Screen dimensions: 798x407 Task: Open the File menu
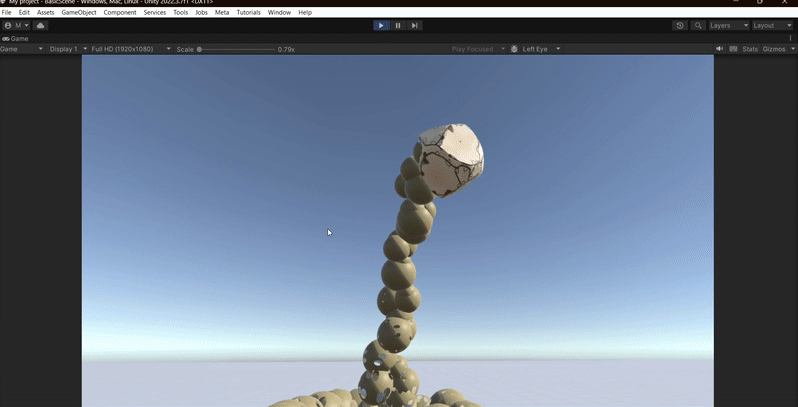pos(7,12)
